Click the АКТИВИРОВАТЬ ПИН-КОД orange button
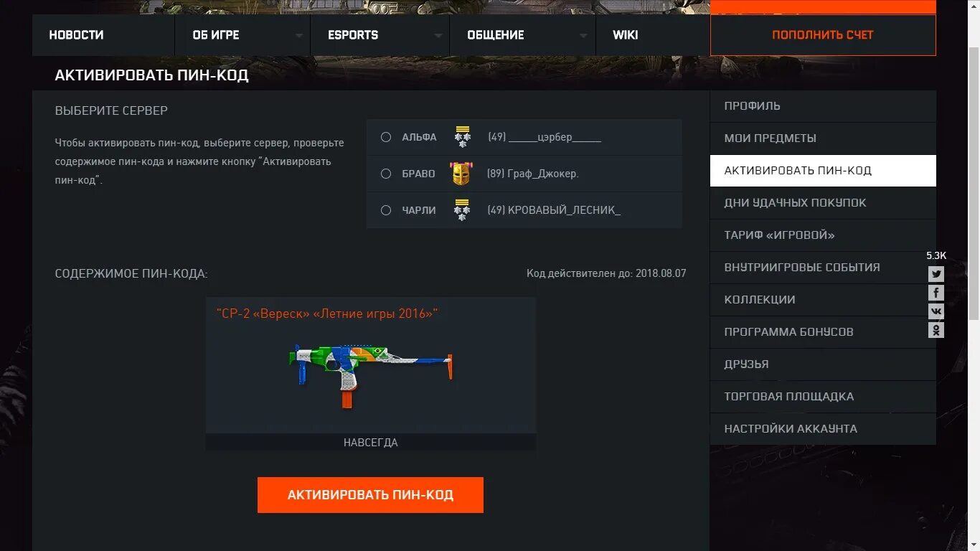Image resolution: width=980 pixels, height=551 pixels. click(x=370, y=495)
